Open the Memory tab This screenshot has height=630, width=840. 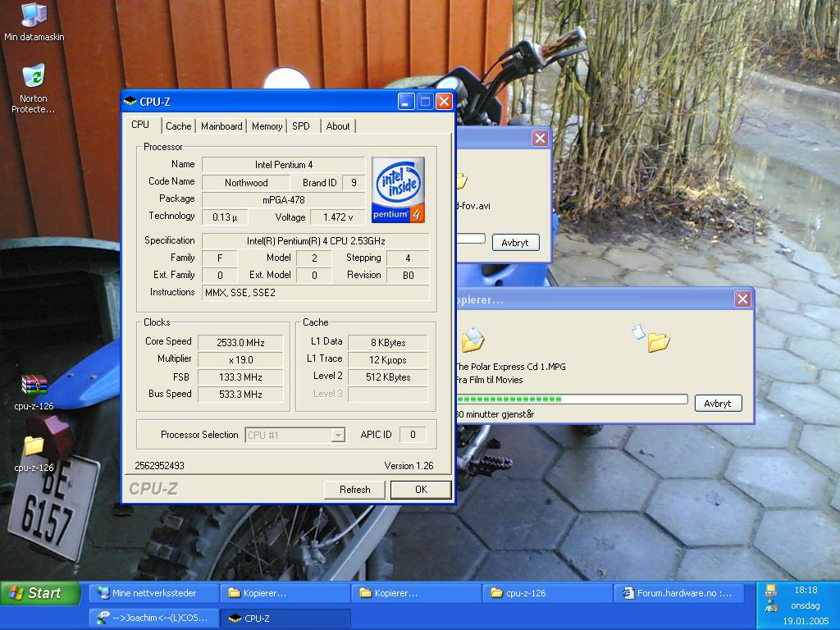point(267,126)
